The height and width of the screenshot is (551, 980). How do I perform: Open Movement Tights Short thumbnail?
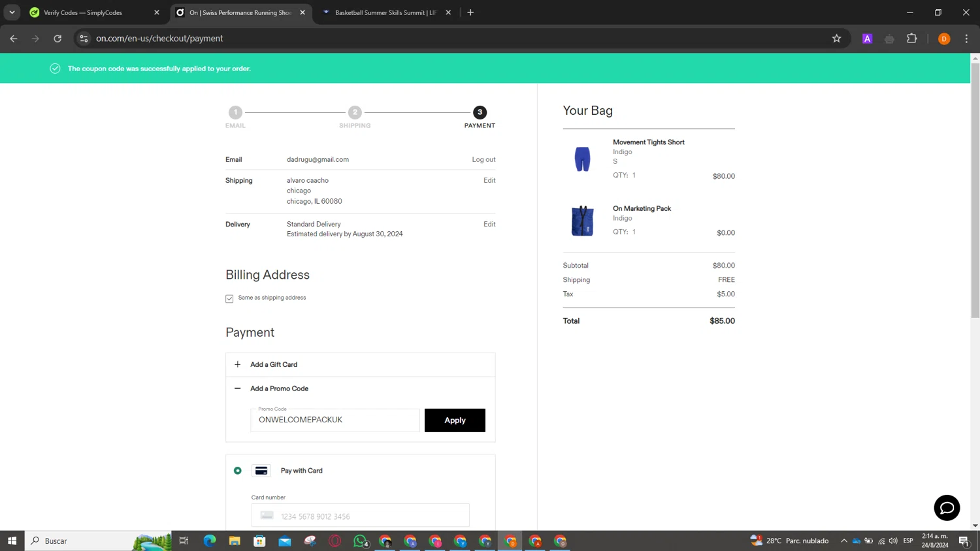[582, 159]
